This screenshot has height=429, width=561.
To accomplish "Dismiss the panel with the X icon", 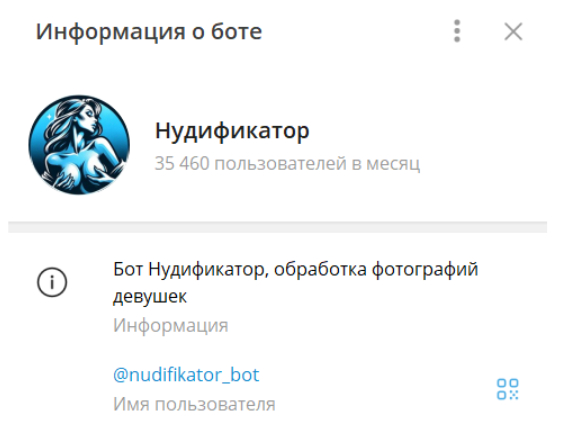I will coord(513,31).
